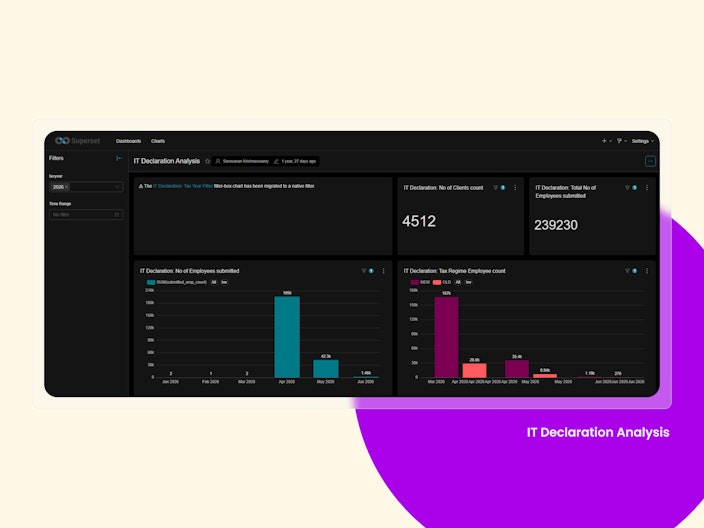
Task: Click filter icon on Total No of Employees card
Action: 627,188
